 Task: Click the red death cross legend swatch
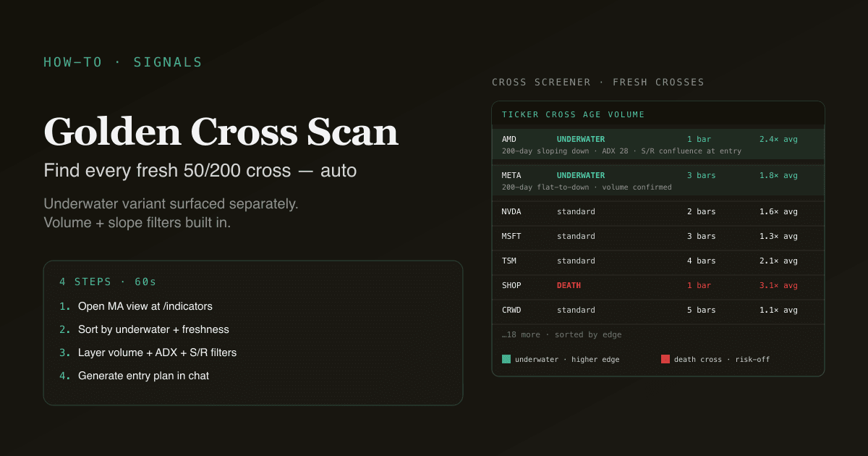(x=665, y=359)
